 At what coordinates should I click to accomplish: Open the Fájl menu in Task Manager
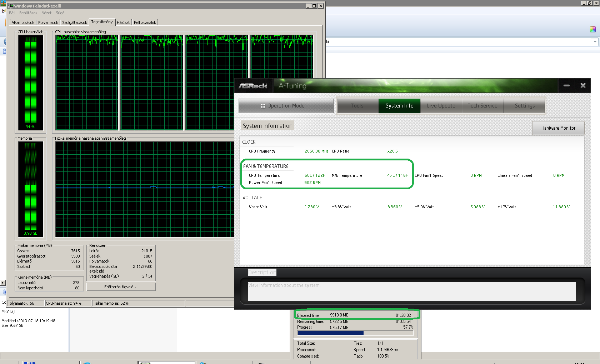click(x=12, y=13)
